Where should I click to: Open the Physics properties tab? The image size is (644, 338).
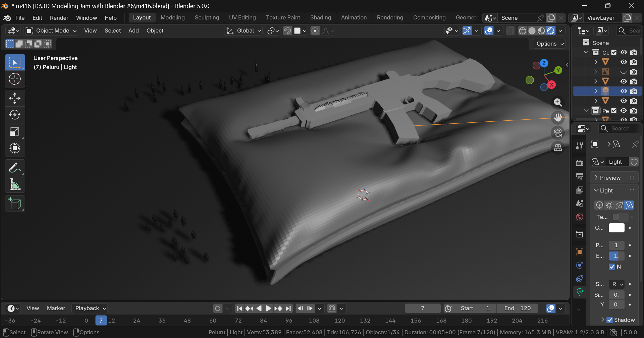[580, 265]
